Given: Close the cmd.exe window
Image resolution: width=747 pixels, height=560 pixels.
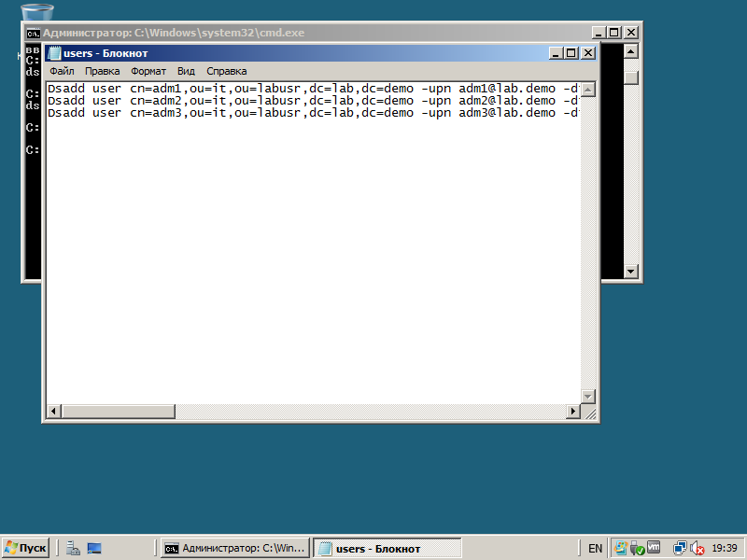Looking at the screenshot, I should tap(631, 33).
